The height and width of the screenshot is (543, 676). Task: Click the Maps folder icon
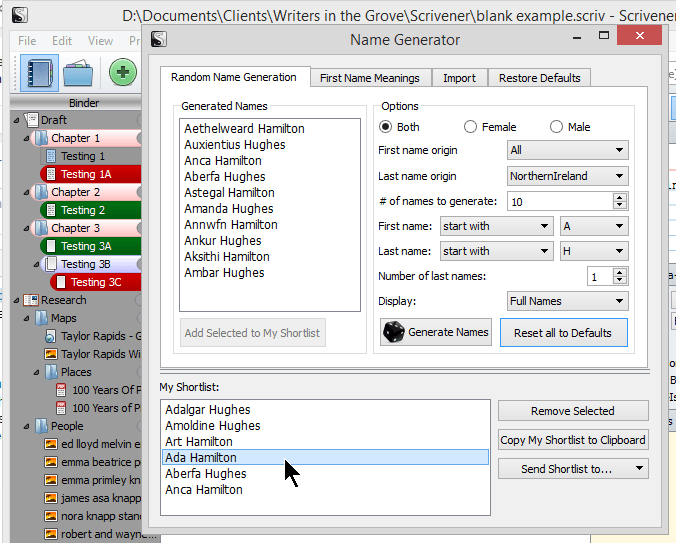41,318
